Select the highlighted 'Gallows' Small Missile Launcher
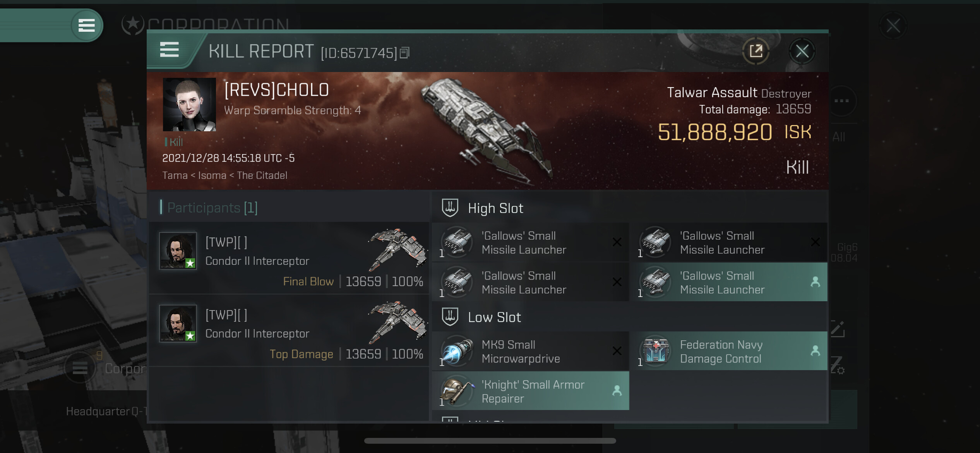The width and height of the screenshot is (980, 453). pos(729,282)
